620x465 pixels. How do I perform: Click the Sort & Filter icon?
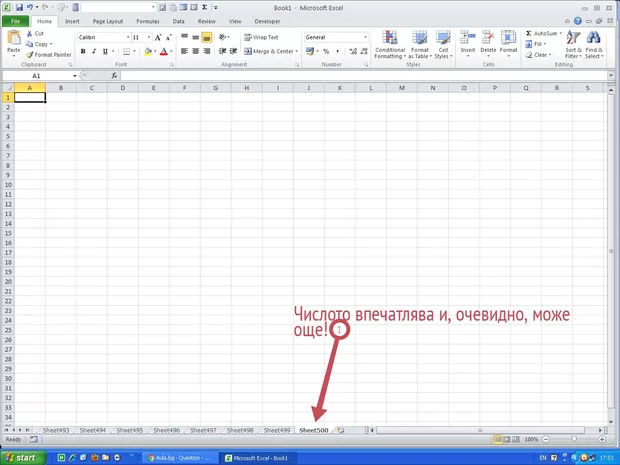[x=573, y=39]
